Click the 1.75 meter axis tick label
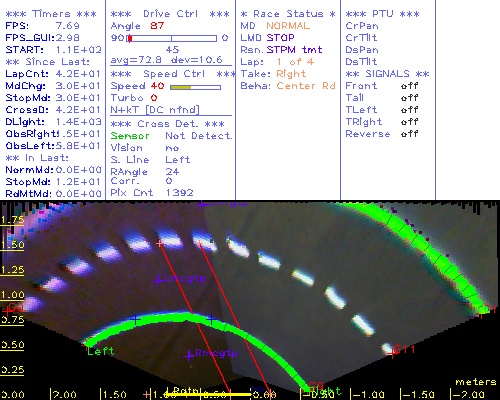Image resolution: width=500 pixels, height=400 pixels. coord(12,220)
